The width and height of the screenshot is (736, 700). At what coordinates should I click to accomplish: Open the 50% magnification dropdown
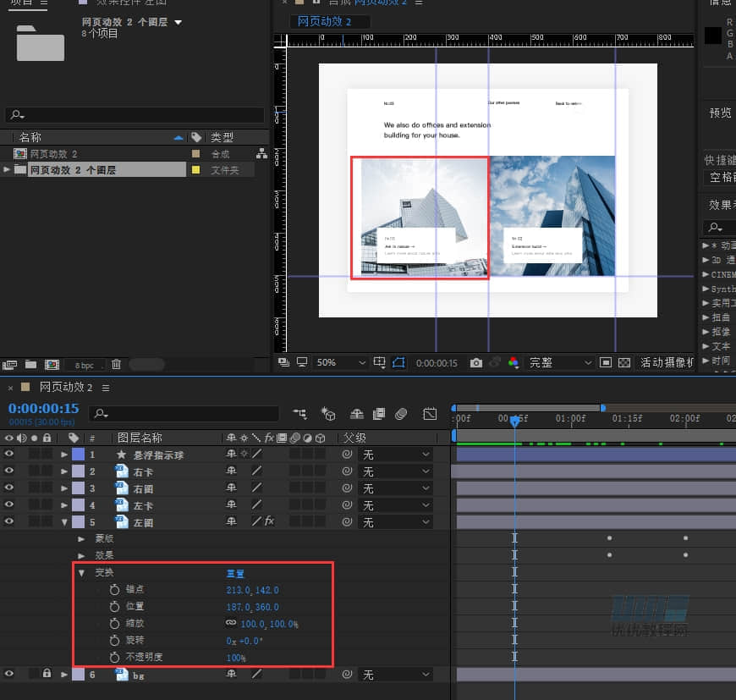pos(340,363)
